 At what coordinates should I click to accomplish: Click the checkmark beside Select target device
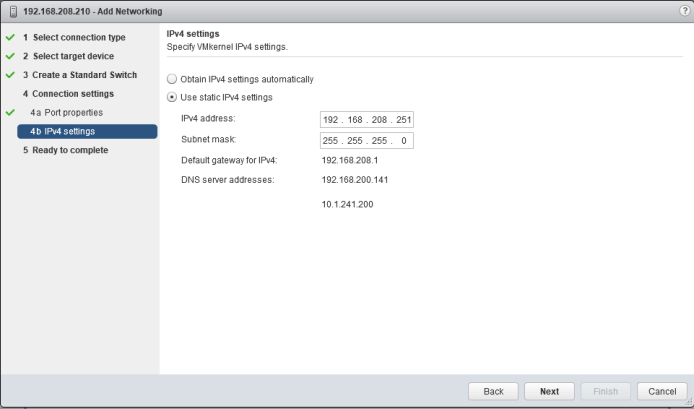point(9,56)
